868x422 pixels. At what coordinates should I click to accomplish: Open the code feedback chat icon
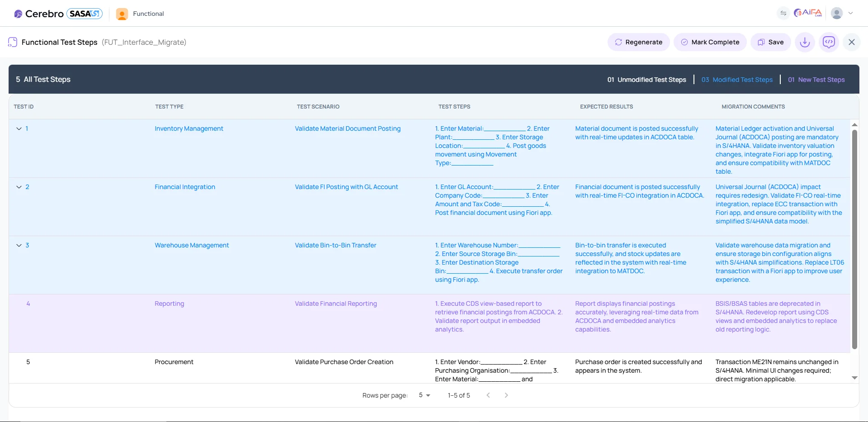tap(829, 42)
